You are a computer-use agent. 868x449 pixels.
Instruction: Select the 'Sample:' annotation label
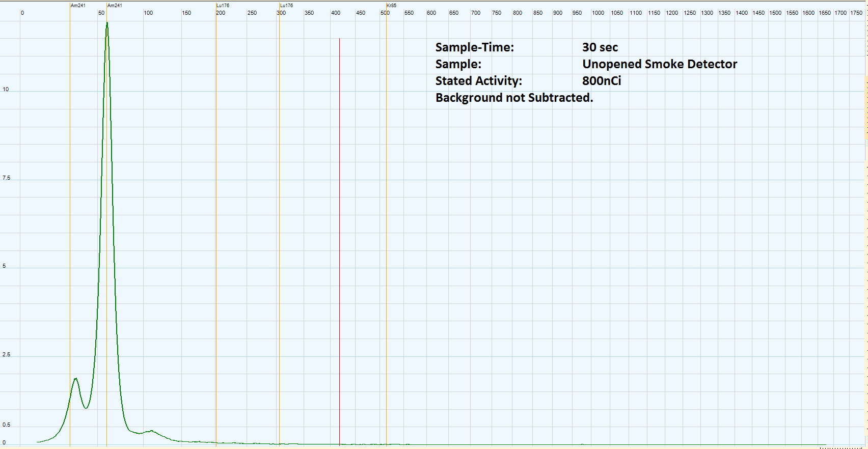click(458, 64)
